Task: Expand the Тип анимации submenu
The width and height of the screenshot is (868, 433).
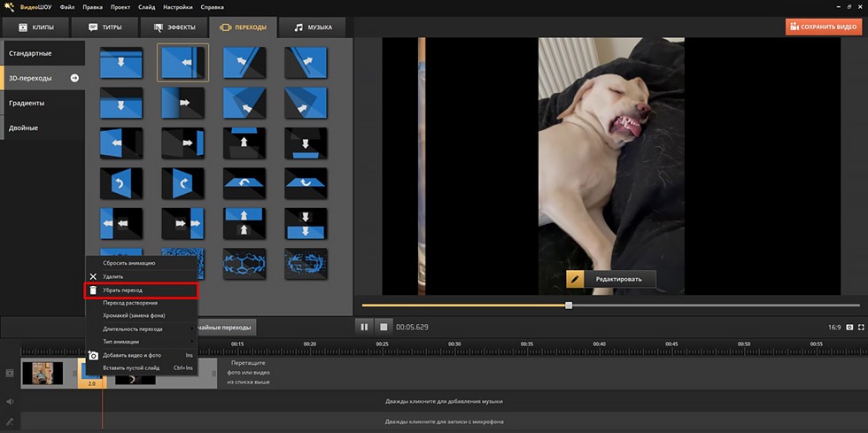Action: [141, 342]
